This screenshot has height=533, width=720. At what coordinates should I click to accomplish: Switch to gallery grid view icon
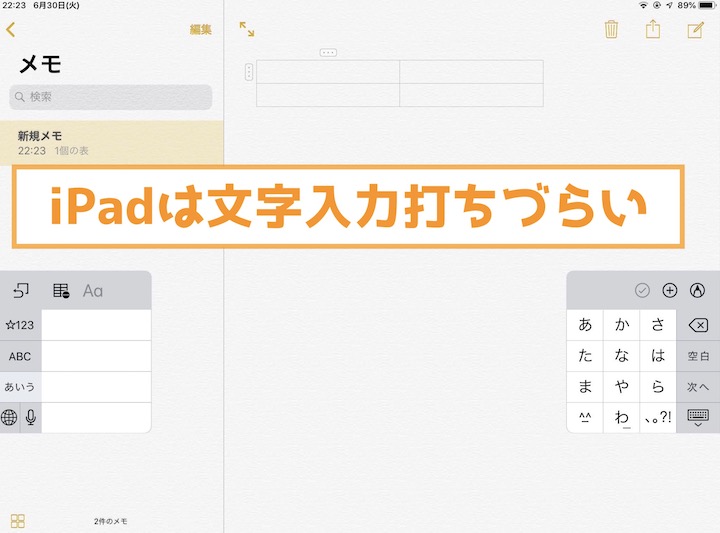point(18,521)
